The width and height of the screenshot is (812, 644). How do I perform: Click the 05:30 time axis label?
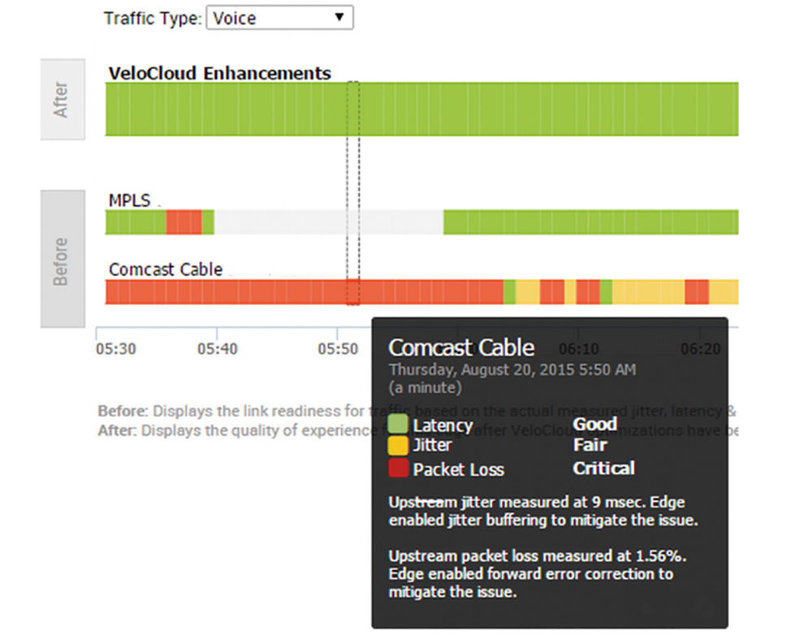(116, 348)
